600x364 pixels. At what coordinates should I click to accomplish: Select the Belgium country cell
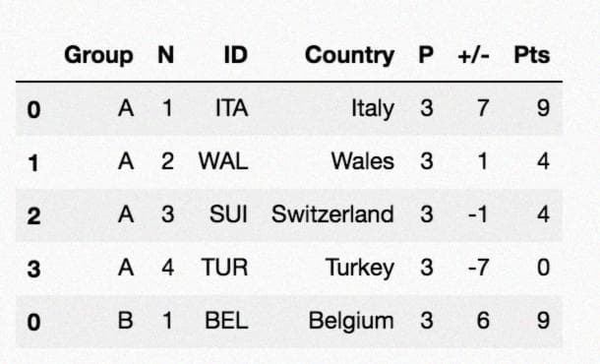tap(351, 321)
